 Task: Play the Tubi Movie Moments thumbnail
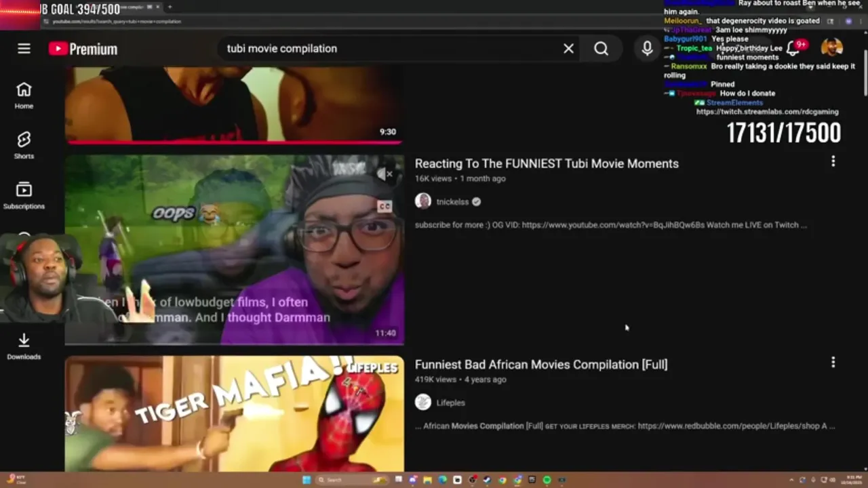pyautogui.click(x=234, y=249)
